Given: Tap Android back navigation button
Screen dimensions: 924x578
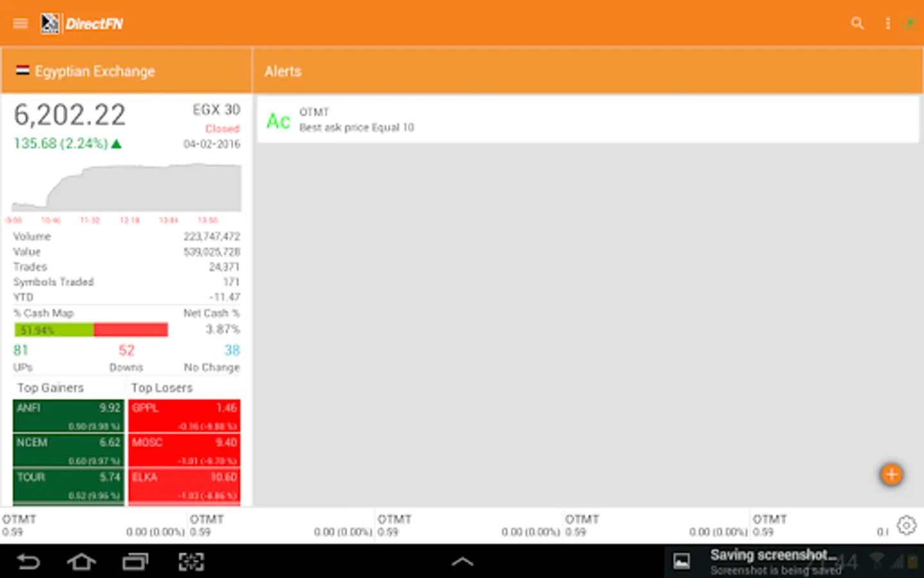Looking at the screenshot, I should [x=28, y=562].
